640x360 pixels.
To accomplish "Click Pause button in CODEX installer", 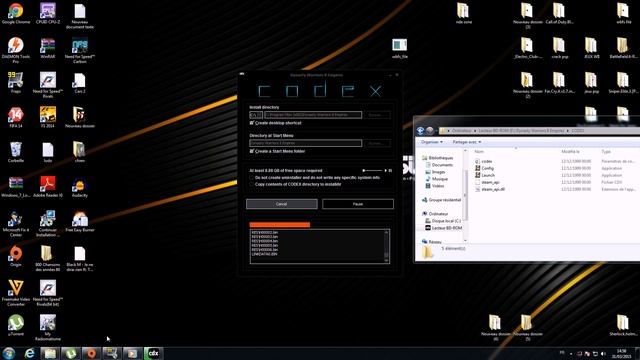I will 358,204.
